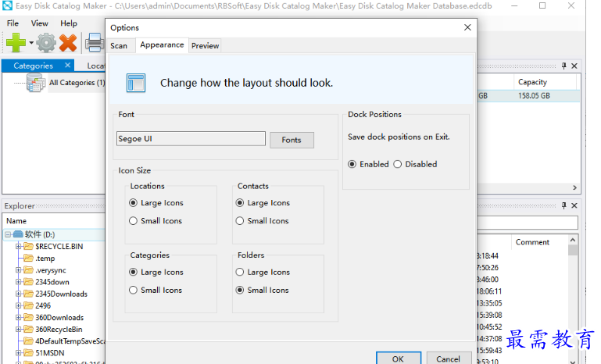Click the Segoe UI font field
601x364 pixels.
pyautogui.click(x=191, y=139)
